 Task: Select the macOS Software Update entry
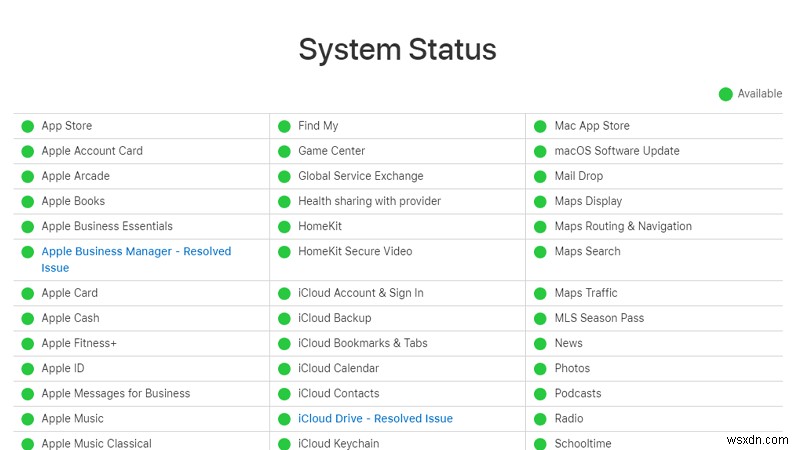click(x=617, y=151)
